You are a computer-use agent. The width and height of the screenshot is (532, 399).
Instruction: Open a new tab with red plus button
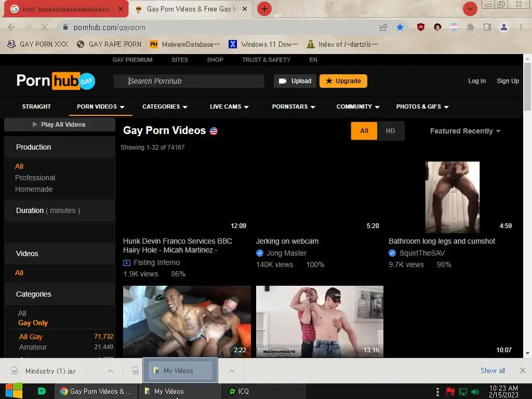(264, 9)
